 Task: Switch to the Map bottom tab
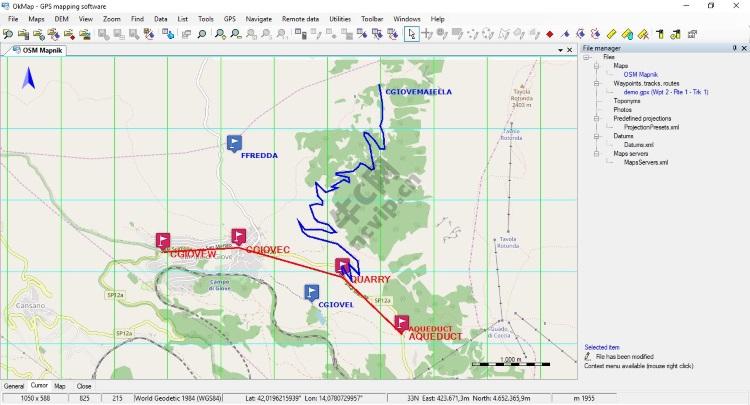(x=60, y=386)
